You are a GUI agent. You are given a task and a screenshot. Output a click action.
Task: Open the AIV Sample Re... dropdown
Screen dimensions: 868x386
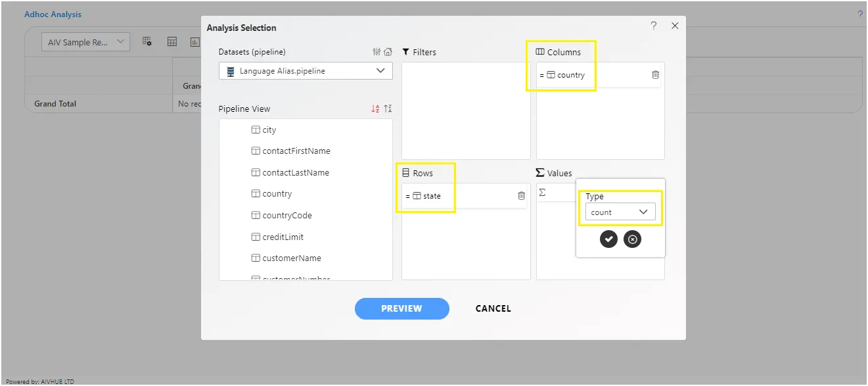point(85,42)
